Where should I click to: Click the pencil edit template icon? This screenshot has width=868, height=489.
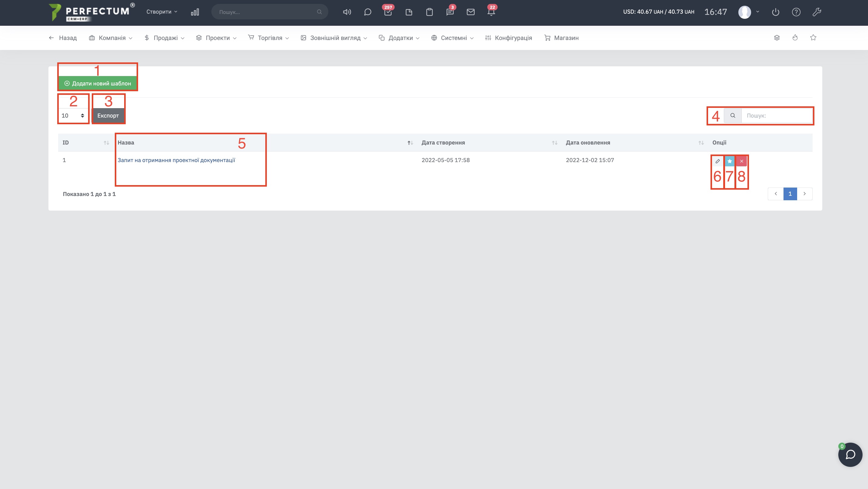click(x=717, y=161)
